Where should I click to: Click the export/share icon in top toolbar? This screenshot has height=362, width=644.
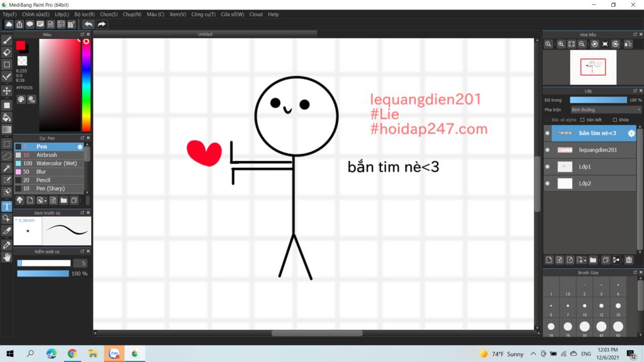(x=19, y=25)
